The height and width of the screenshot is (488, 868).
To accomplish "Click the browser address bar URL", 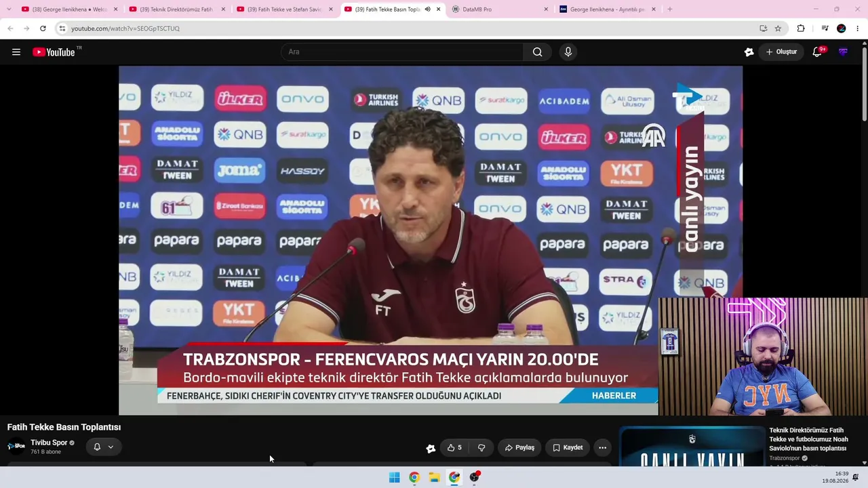I will pyautogui.click(x=125, y=28).
